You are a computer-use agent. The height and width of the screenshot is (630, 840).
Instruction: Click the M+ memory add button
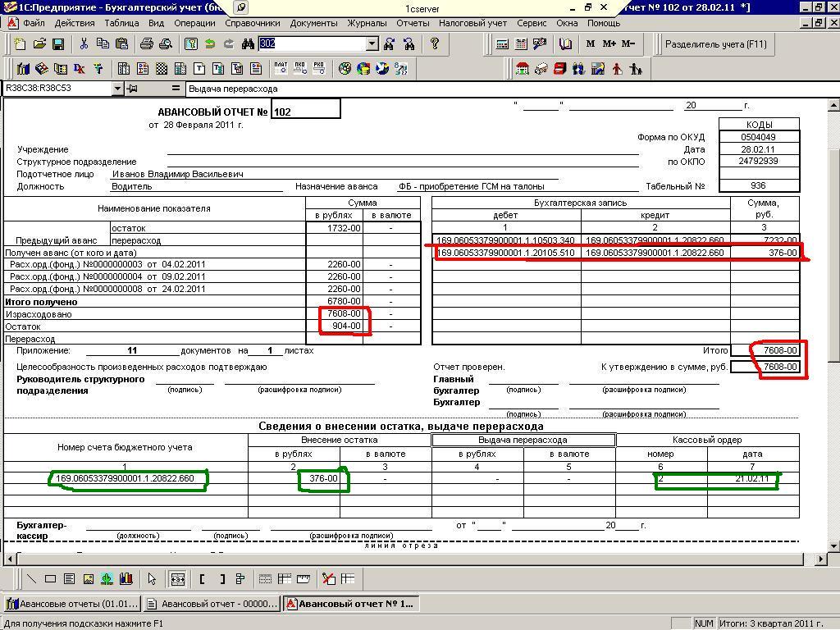click(609, 44)
